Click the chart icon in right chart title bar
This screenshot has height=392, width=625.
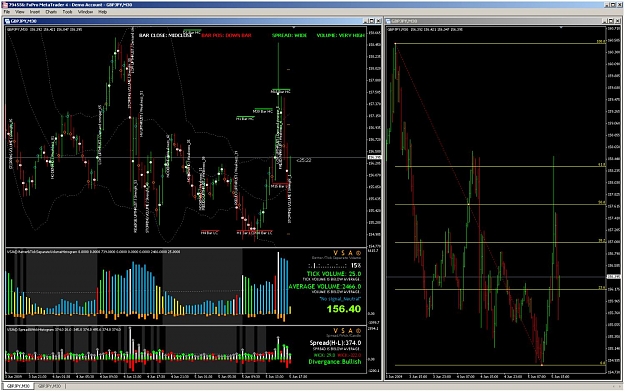click(388, 21)
